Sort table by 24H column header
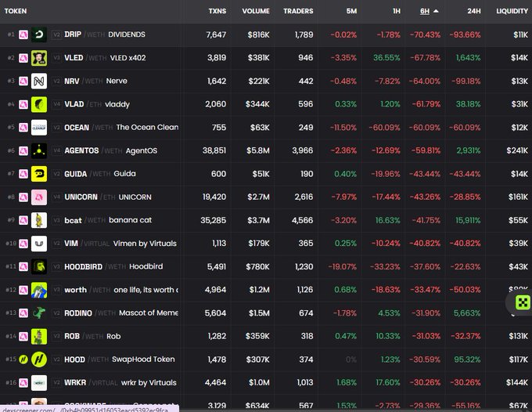This screenshot has height=412, width=532. coord(473,11)
